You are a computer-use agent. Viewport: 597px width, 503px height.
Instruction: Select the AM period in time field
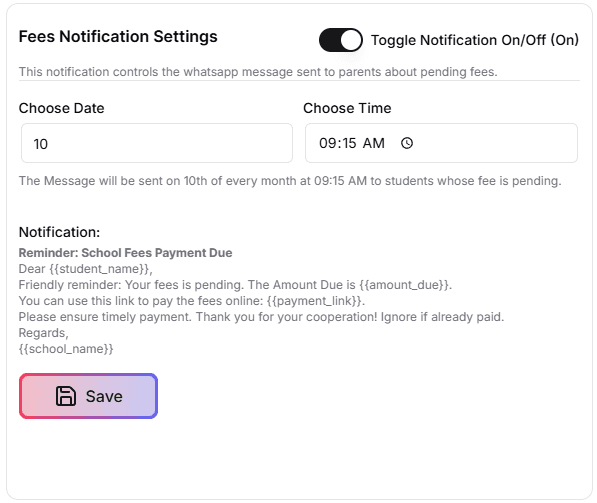point(374,144)
